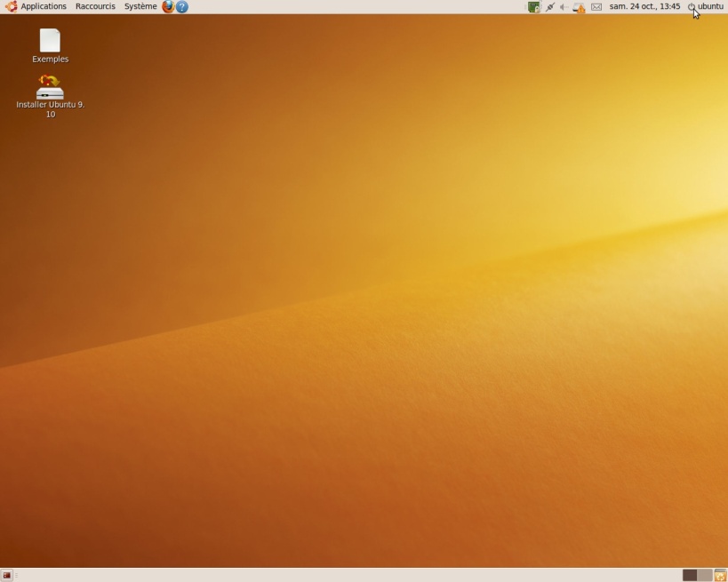The image size is (728, 582).
Task: Click the disk warning notification icon
Action: point(580,7)
